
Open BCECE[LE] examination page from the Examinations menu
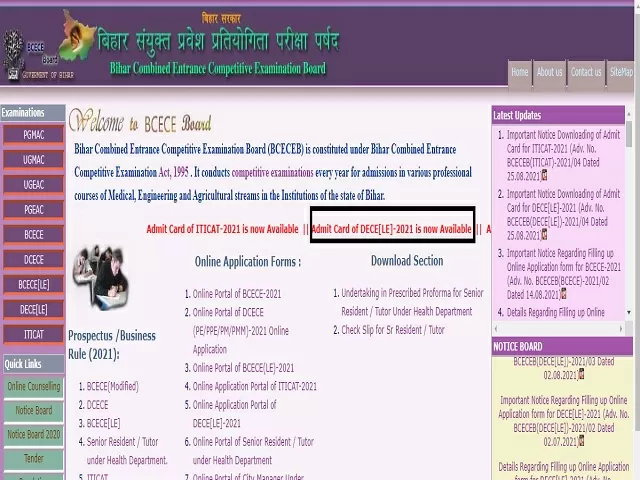coord(33,284)
